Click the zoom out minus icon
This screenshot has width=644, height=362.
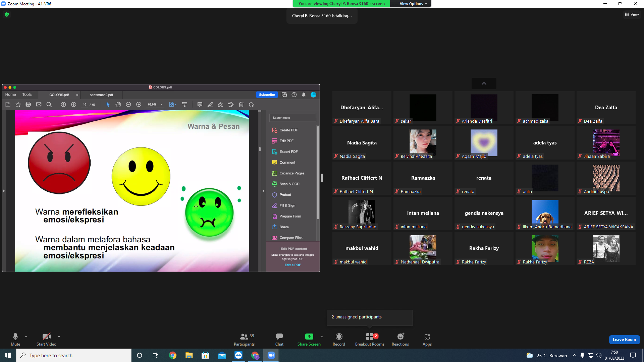[128, 105]
